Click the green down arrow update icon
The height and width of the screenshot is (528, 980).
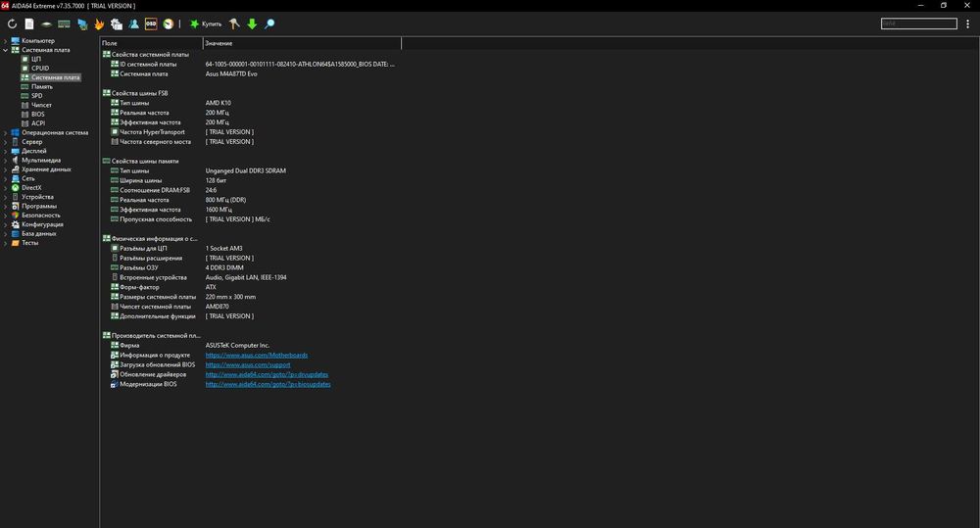pos(252,23)
